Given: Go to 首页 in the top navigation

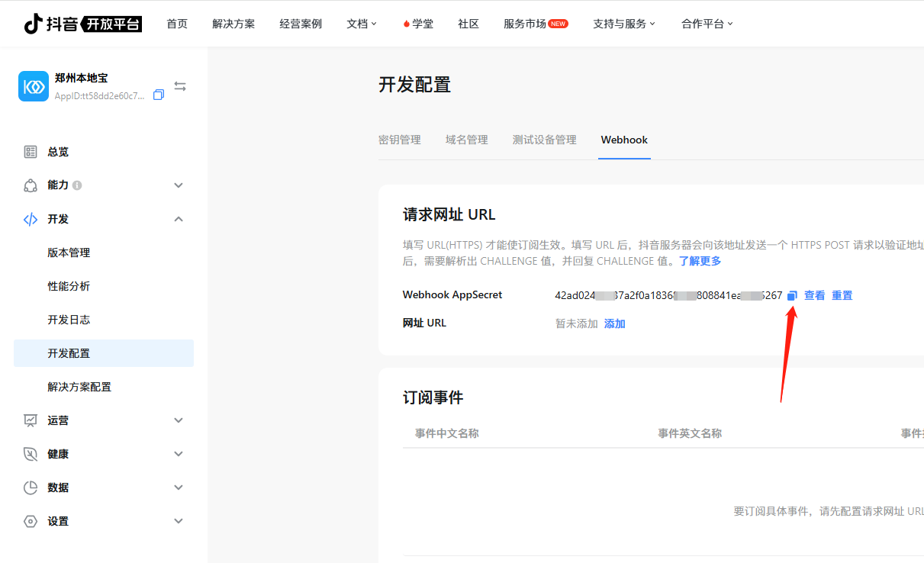Looking at the screenshot, I should pyautogui.click(x=177, y=24).
